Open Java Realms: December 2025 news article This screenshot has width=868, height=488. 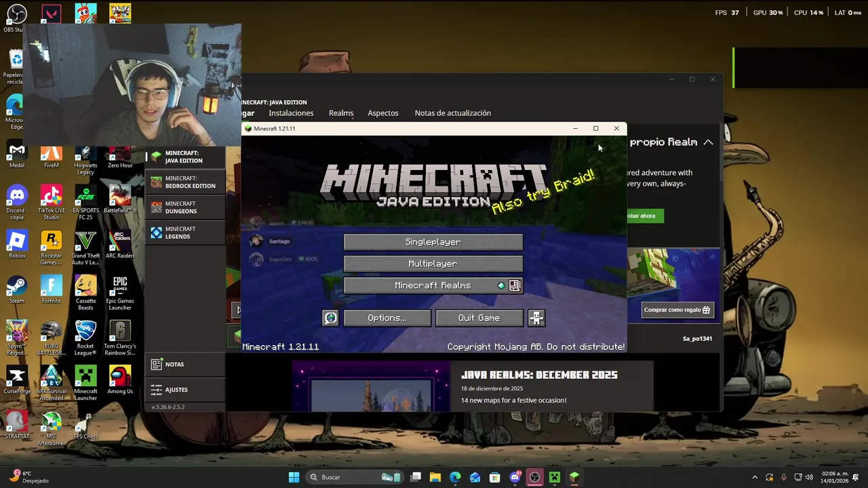pyautogui.click(x=539, y=375)
